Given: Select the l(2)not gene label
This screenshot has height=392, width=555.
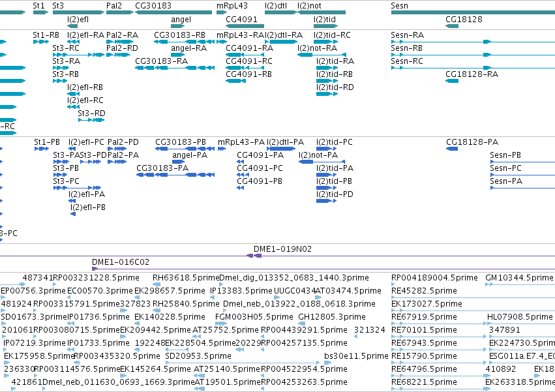Looking at the screenshot, I should [309, 6].
